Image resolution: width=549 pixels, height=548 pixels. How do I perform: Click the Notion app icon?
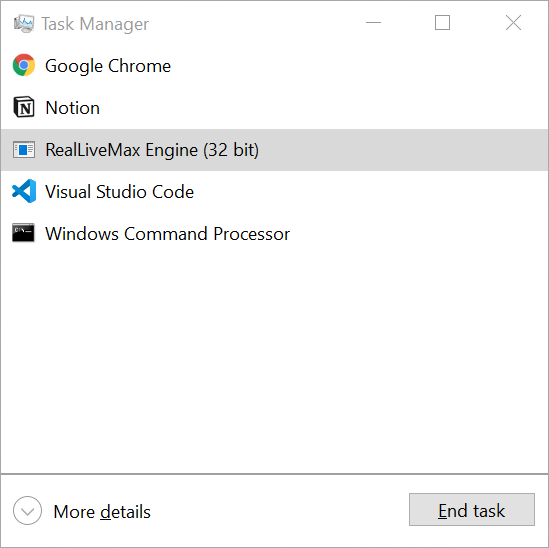24,107
